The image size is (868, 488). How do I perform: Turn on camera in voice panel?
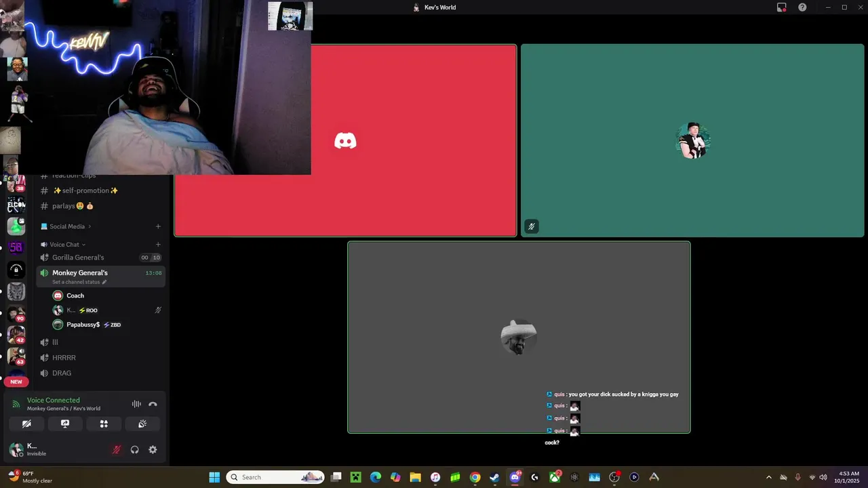coord(26,424)
